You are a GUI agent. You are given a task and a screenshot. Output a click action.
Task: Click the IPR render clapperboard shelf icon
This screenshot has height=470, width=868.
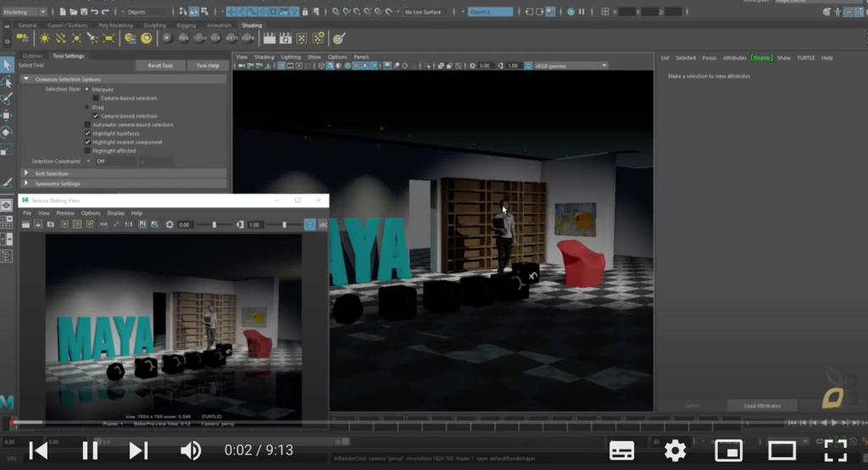click(x=285, y=38)
